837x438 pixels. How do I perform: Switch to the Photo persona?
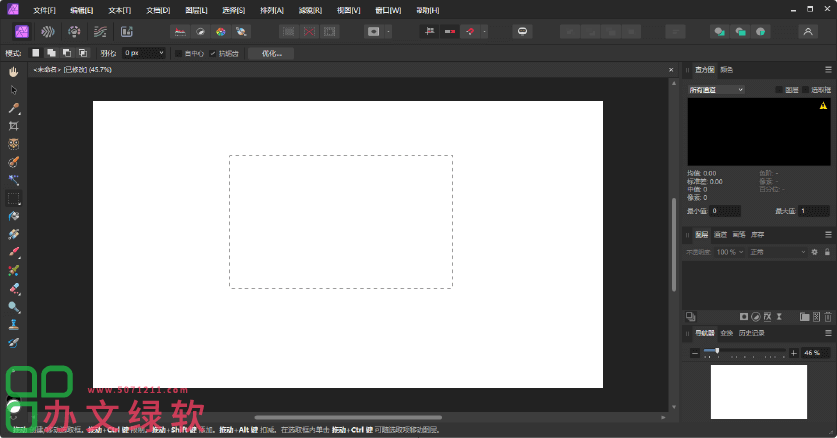21,31
